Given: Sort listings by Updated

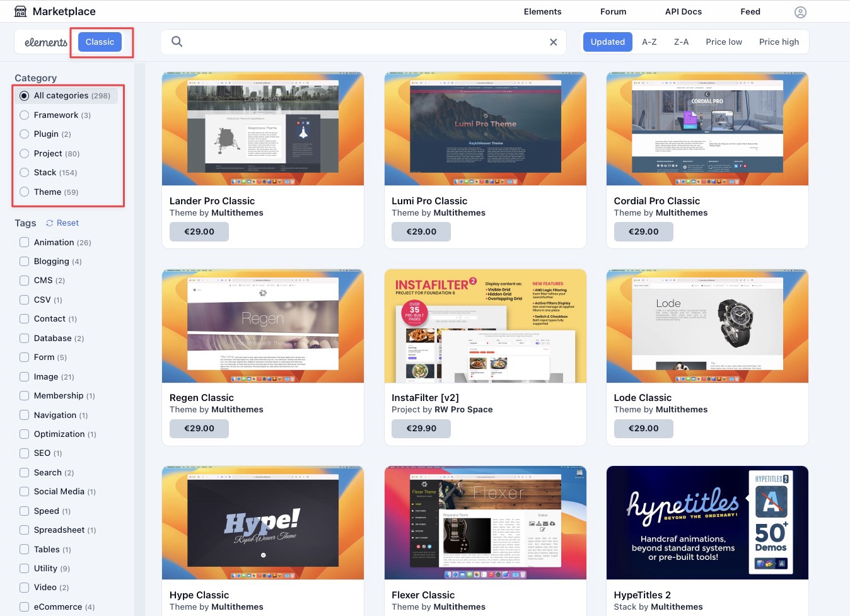Looking at the screenshot, I should tap(608, 42).
